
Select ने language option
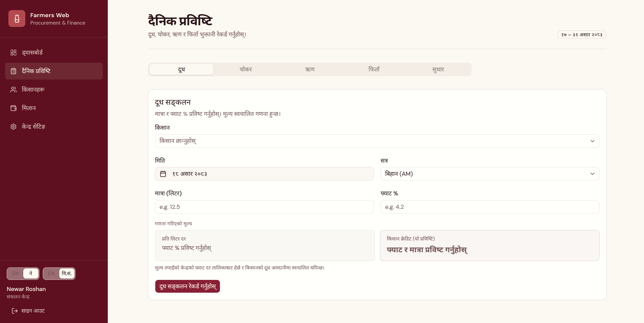pyautogui.click(x=31, y=273)
